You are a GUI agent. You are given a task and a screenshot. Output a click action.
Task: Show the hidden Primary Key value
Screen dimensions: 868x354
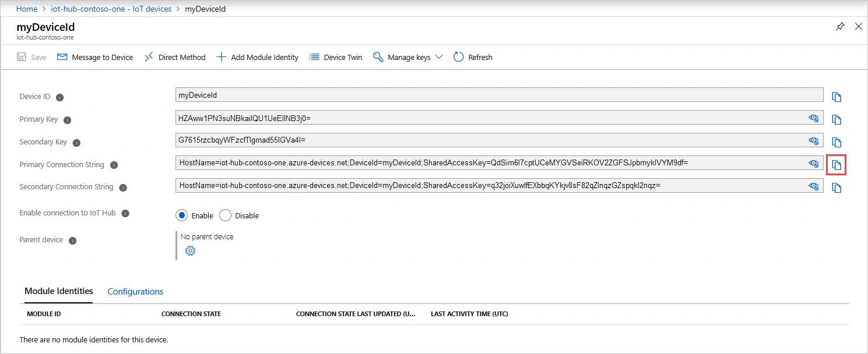[814, 118]
